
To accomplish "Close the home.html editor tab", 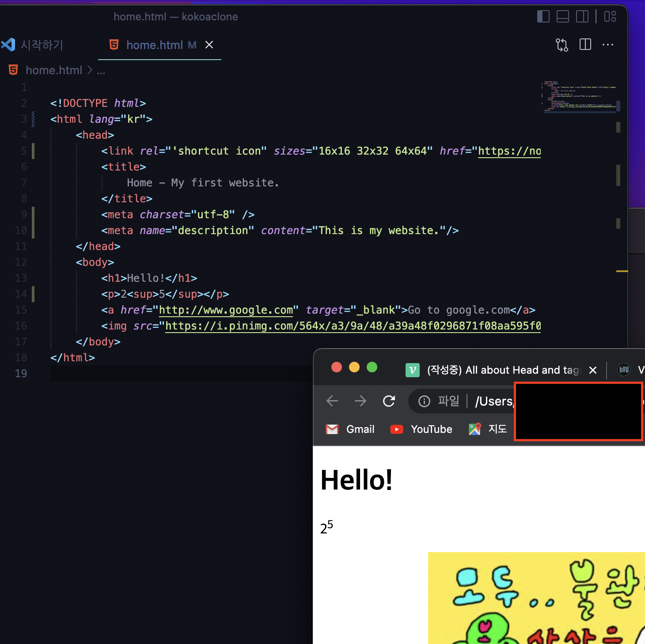I will [x=209, y=45].
